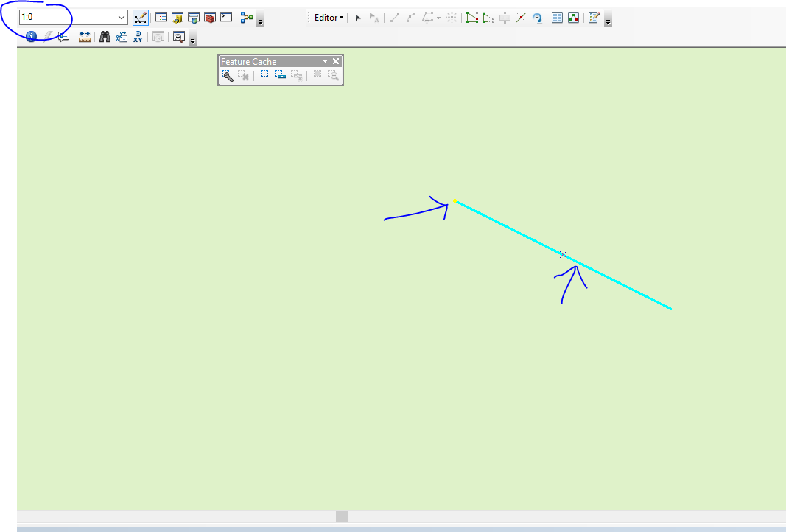Zoom to the Feature Cache extent
786x532 pixels.
(334, 75)
